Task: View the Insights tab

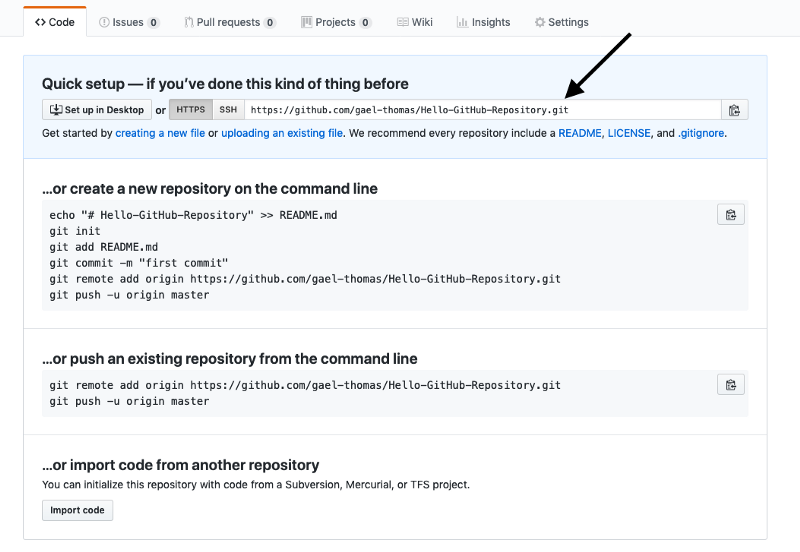Action: pyautogui.click(x=483, y=22)
